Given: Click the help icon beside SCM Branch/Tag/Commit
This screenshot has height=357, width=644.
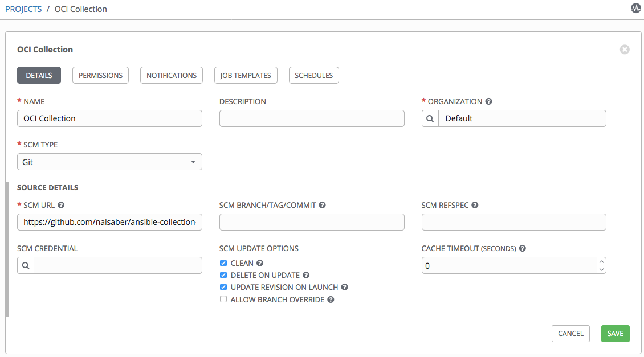Looking at the screenshot, I should [x=323, y=204].
